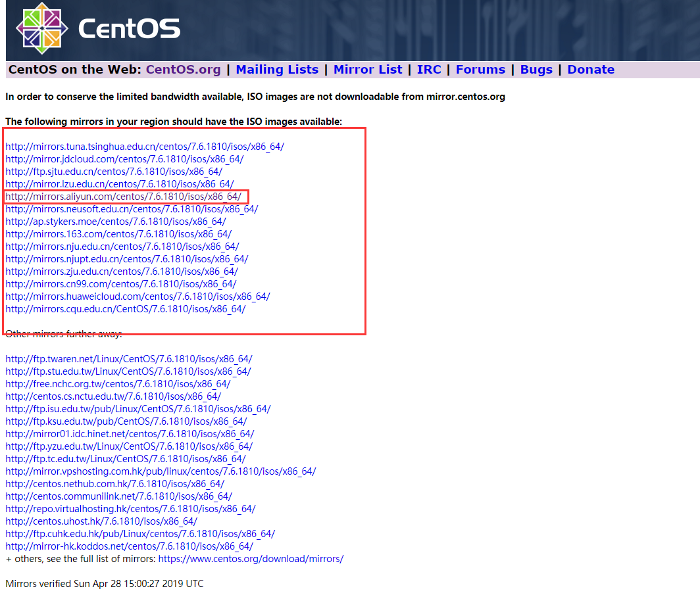Open mirrors.nju.edu.cn mirror link
The image size is (700, 593).
click(122, 247)
